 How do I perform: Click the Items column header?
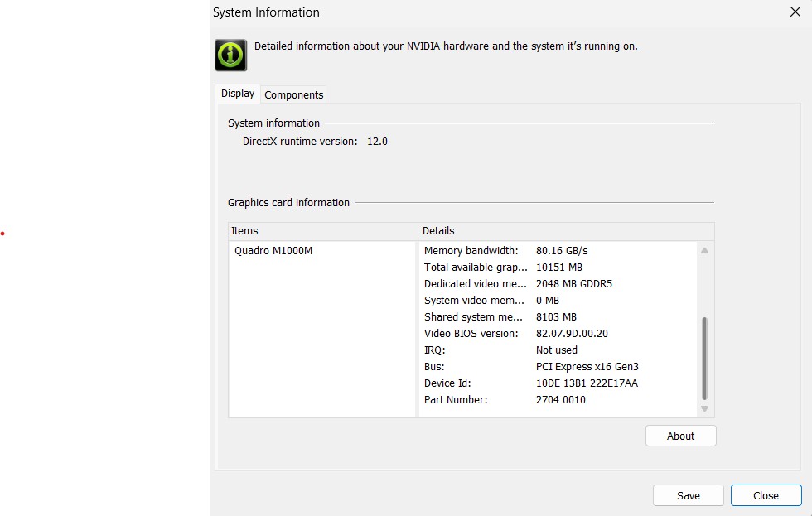[324, 231]
